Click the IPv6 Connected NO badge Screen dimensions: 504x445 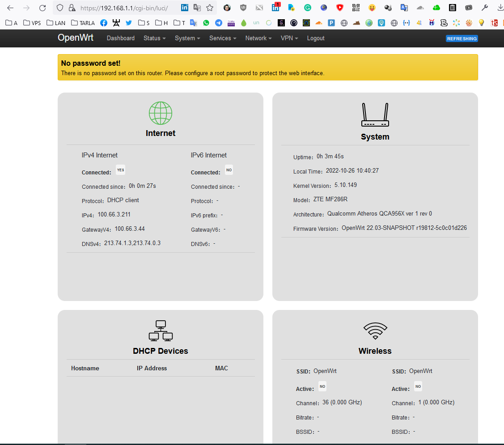[x=229, y=170]
